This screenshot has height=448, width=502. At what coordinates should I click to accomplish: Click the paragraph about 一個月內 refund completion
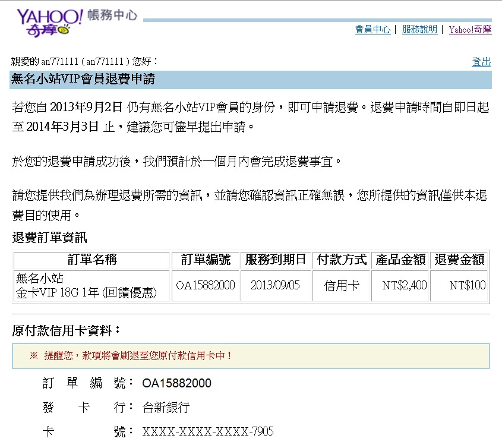click(x=177, y=162)
